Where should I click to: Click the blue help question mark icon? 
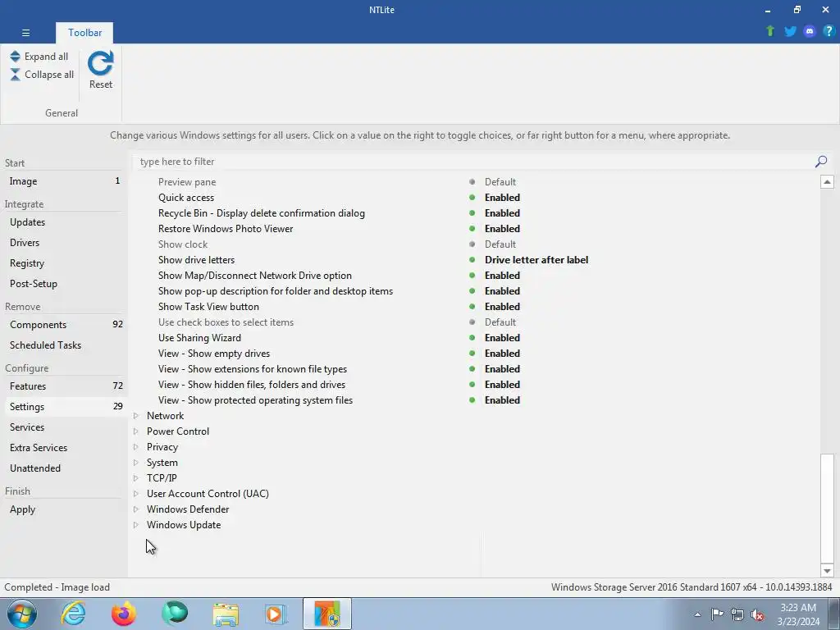(829, 31)
